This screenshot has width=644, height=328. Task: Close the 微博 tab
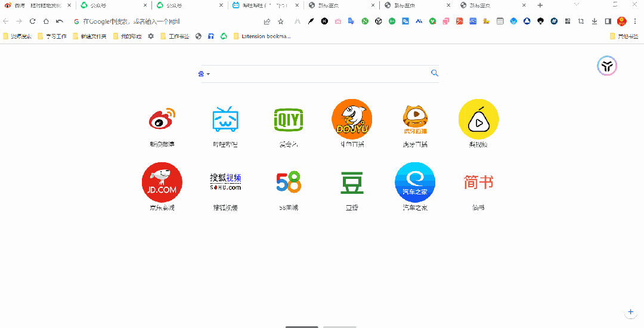point(69,5)
